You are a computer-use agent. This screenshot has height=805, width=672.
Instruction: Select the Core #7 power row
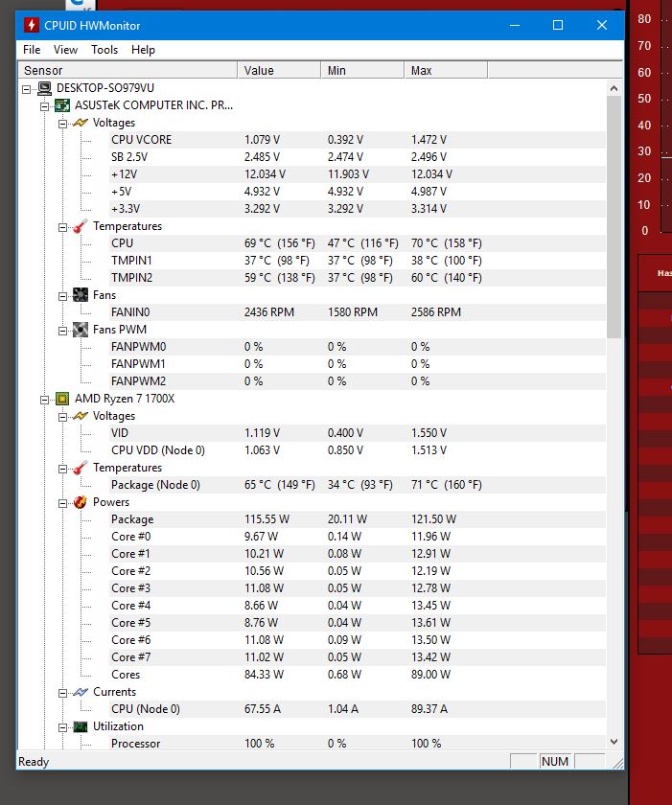pos(358,657)
